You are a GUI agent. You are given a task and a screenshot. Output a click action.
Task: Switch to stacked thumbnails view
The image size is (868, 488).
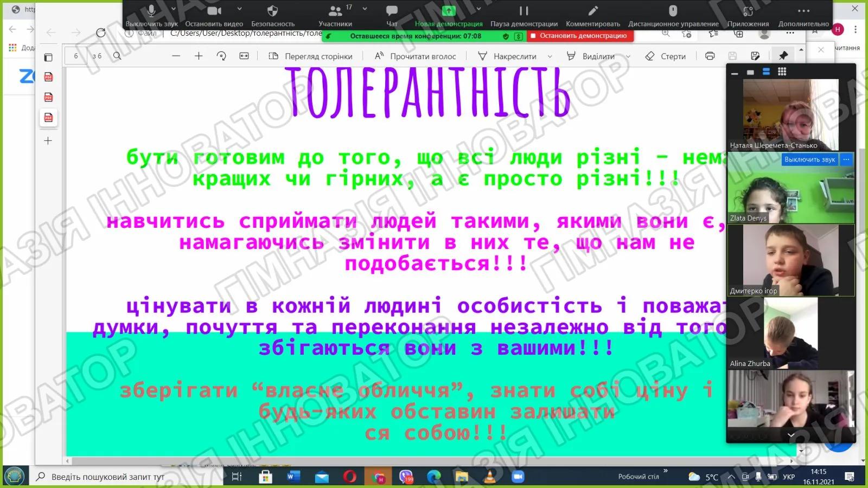(766, 72)
